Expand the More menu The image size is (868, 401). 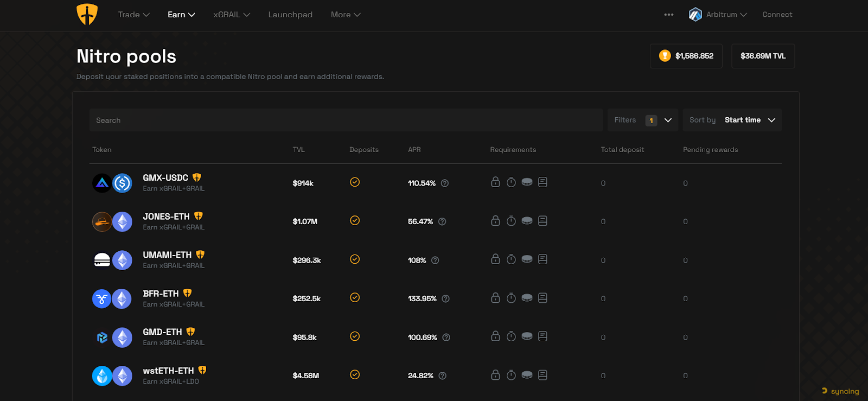[x=346, y=15]
